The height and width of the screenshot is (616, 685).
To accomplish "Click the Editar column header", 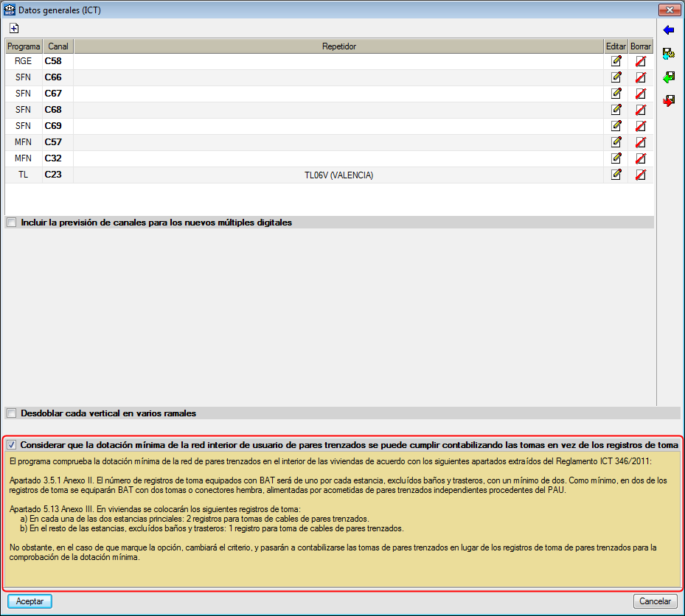I will [616, 46].
